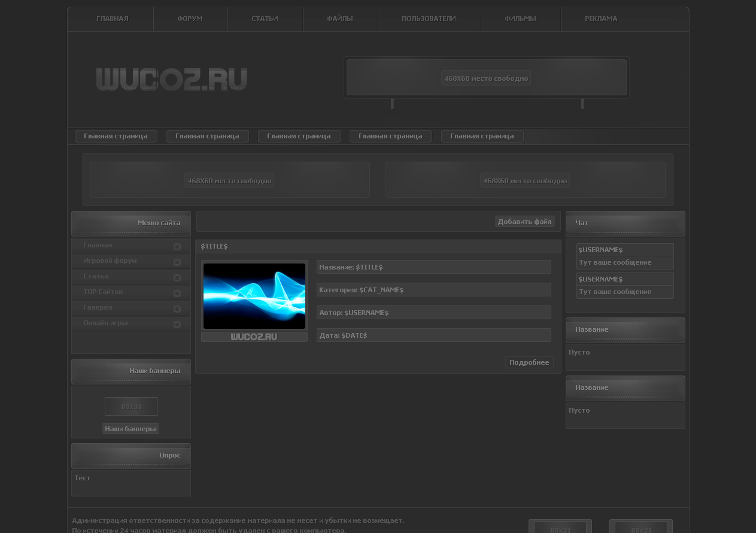Click the Подробнее button
This screenshot has width=756, height=533.
529,362
